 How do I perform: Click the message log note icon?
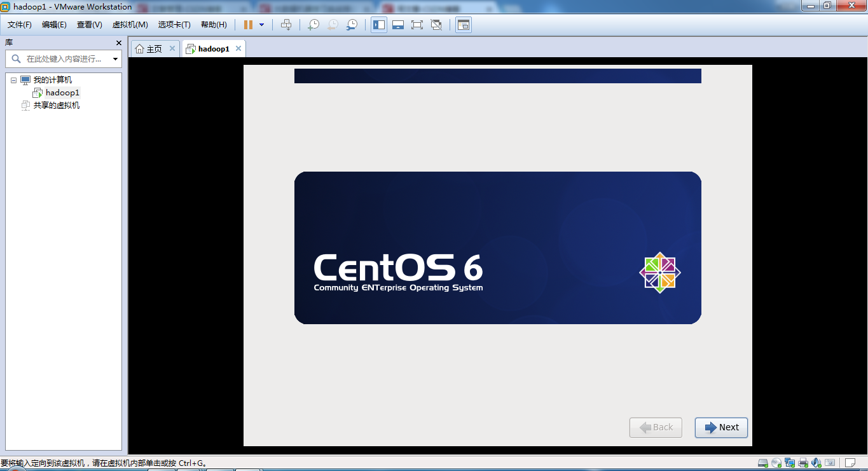[850, 463]
